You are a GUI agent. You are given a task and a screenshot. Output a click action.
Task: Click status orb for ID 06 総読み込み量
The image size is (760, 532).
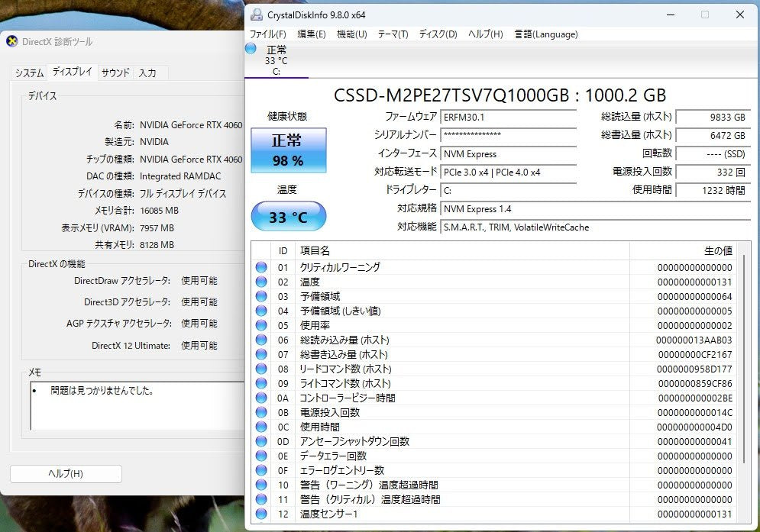[x=261, y=340]
